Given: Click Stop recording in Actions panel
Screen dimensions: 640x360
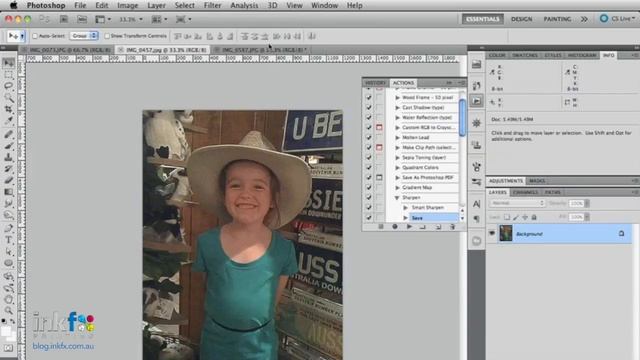Looking at the screenshot, I should [380, 227].
